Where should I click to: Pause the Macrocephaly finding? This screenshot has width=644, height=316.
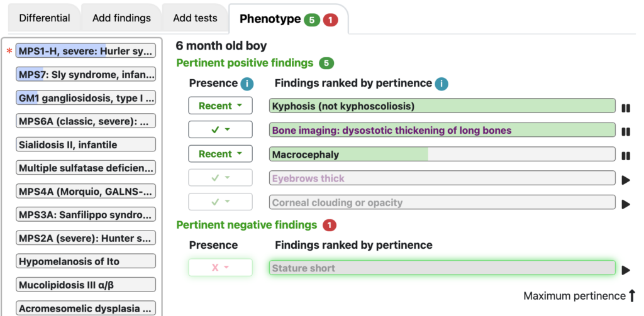point(626,156)
